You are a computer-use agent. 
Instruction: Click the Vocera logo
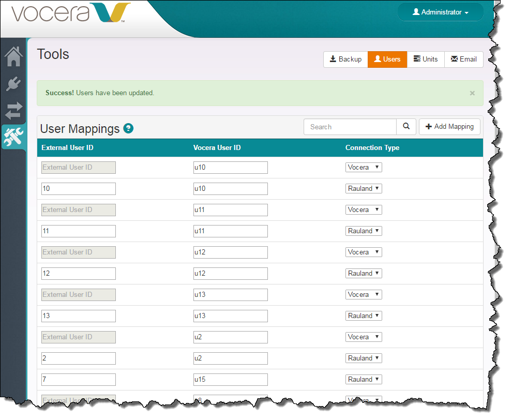click(70, 12)
